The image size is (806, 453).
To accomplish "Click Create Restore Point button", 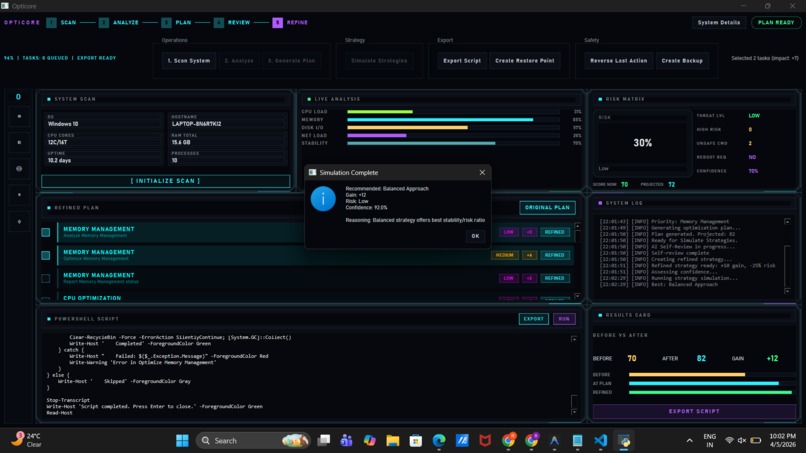I will click(x=525, y=61).
